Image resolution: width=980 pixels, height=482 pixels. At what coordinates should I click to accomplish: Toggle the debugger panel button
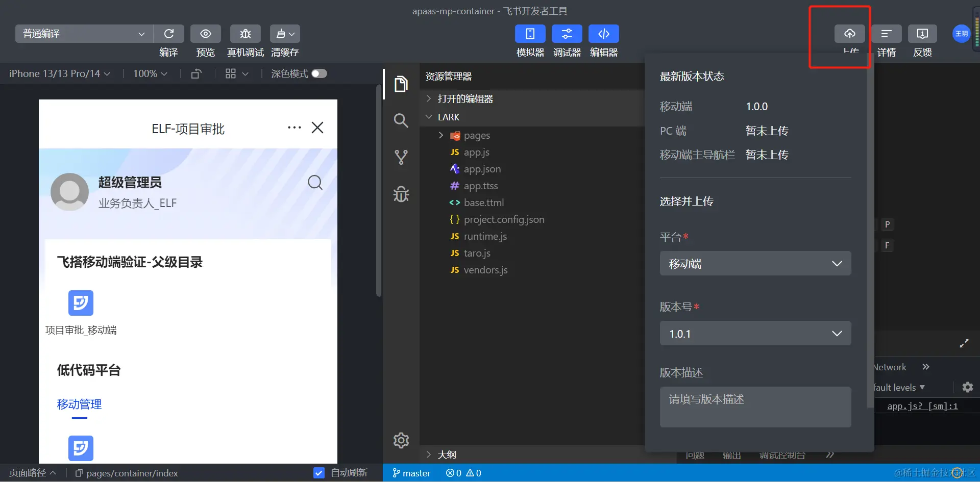[567, 34]
